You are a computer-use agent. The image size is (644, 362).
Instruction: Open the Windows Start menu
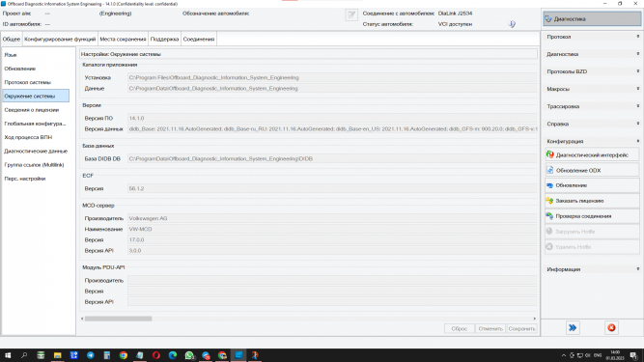(x=8, y=355)
